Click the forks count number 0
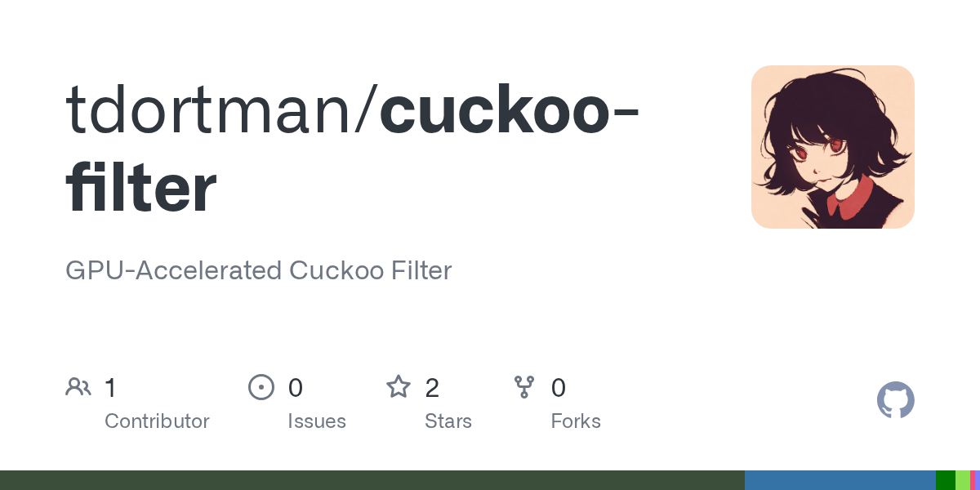980x490 pixels. (559, 388)
